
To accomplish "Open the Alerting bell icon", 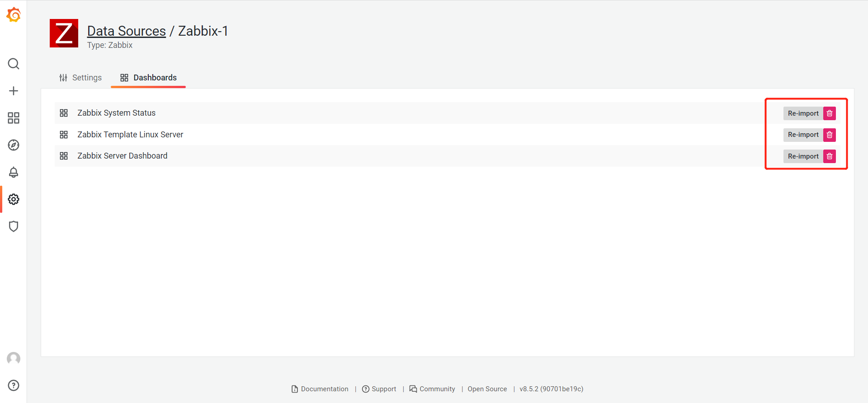I will pos(14,172).
